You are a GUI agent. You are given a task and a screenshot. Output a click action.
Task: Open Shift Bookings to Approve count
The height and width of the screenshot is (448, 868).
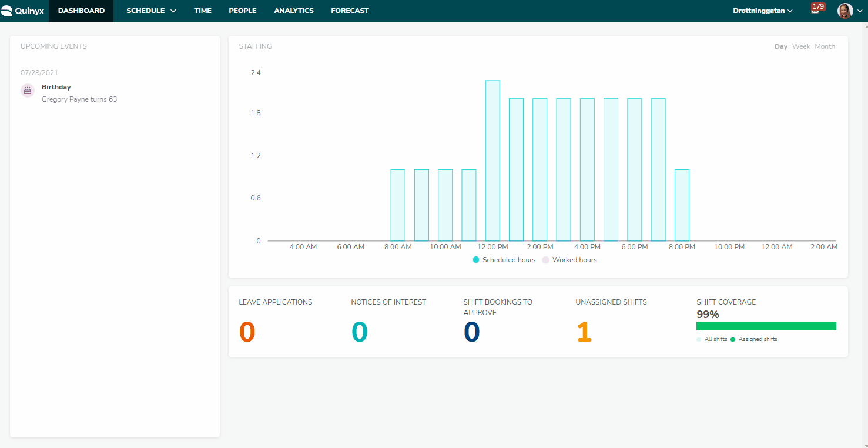click(471, 332)
